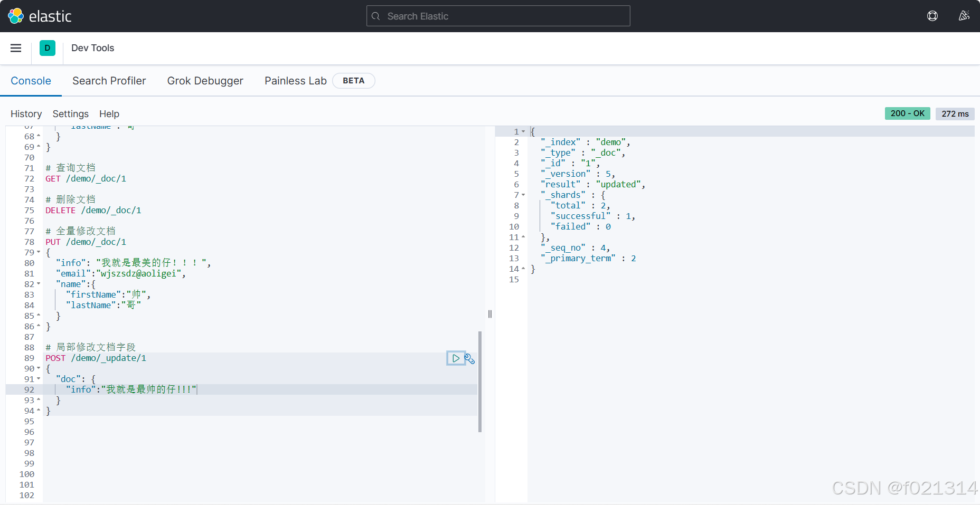Open console Settings
Viewport: 980px width, 505px height.
(x=71, y=114)
